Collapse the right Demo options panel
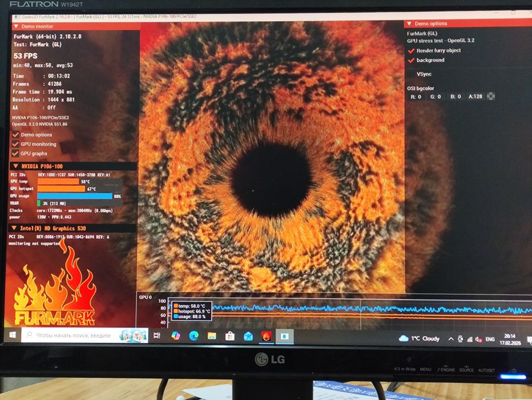Viewport: 532px width, 400px height. coord(409,23)
